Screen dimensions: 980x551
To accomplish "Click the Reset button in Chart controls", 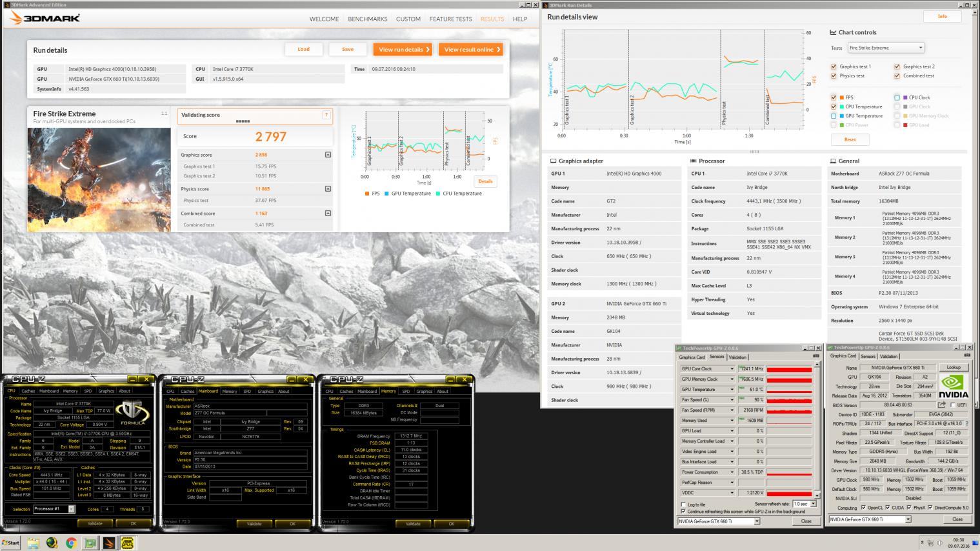I will 850,139.
